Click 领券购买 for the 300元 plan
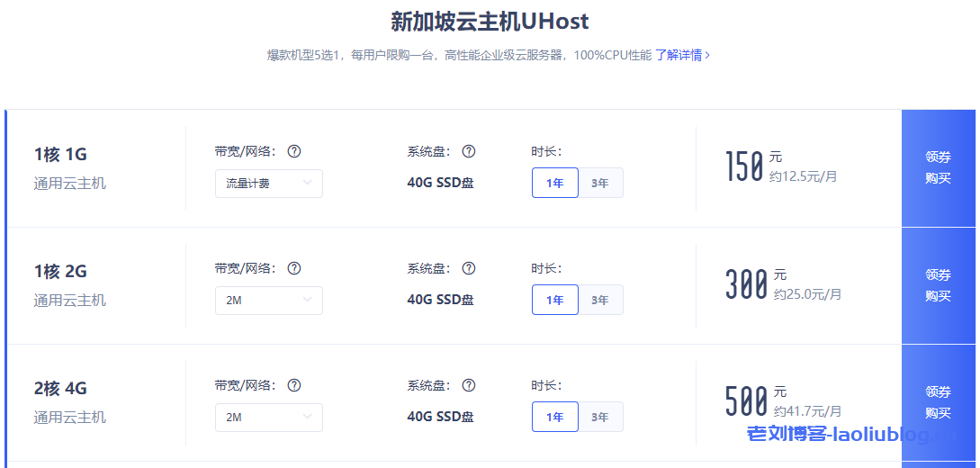Image resolution: width=980 pixels, height=468 pixels. [x=938, y=285]
